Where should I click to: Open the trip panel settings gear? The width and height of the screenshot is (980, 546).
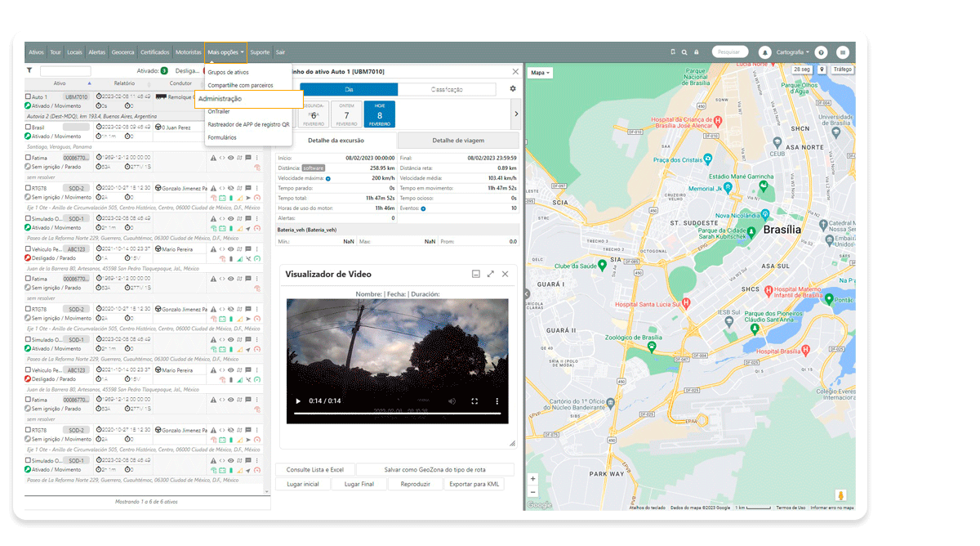click(x=513, y=89)
